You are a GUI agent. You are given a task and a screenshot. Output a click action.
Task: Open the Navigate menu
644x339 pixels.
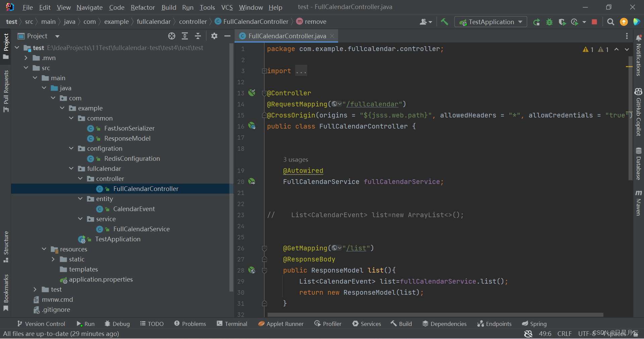(90, 7)
